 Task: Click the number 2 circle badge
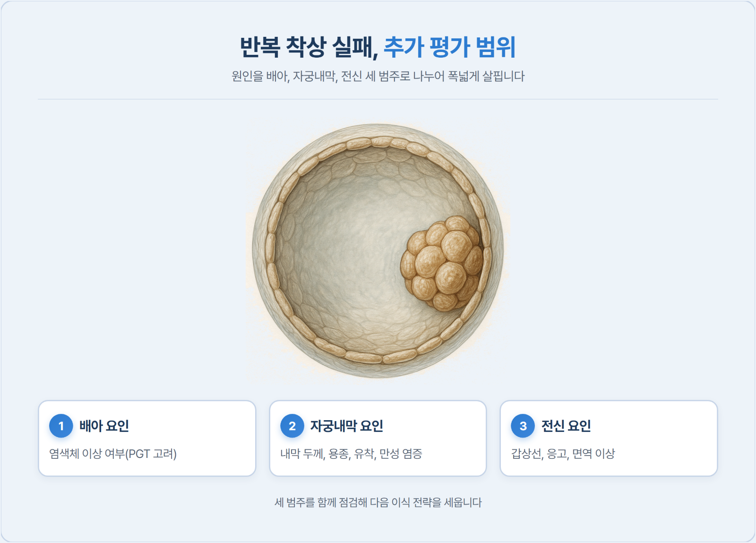pos(292,426)
